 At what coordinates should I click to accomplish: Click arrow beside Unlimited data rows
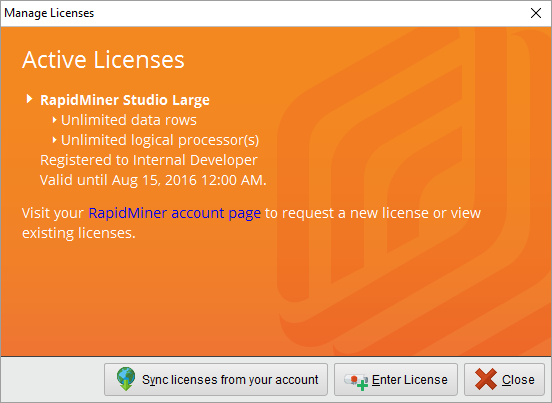(54, 120)
